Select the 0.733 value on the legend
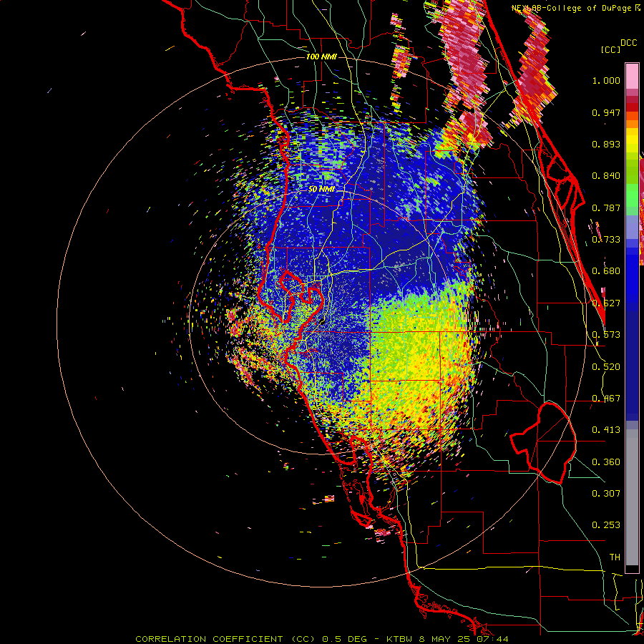This screenshot has height=644, width=644. click(x=606, y=240)
